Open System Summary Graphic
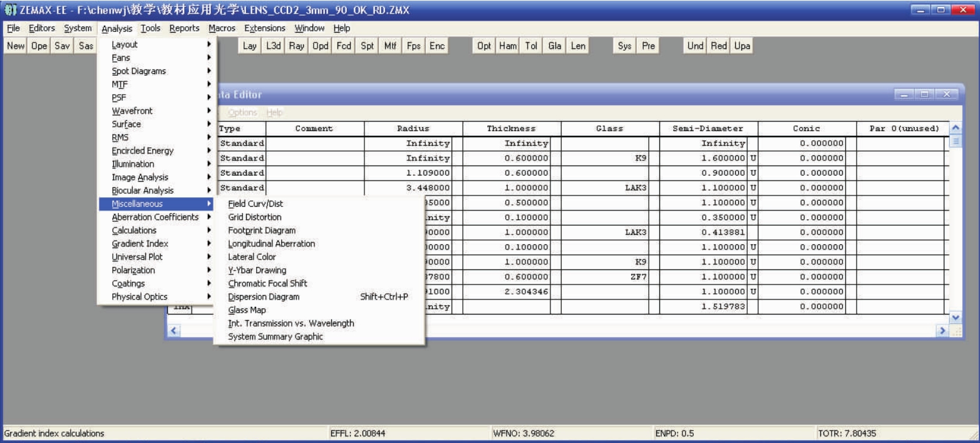Screen dimensions: 980x443 (x=319, y=336)
